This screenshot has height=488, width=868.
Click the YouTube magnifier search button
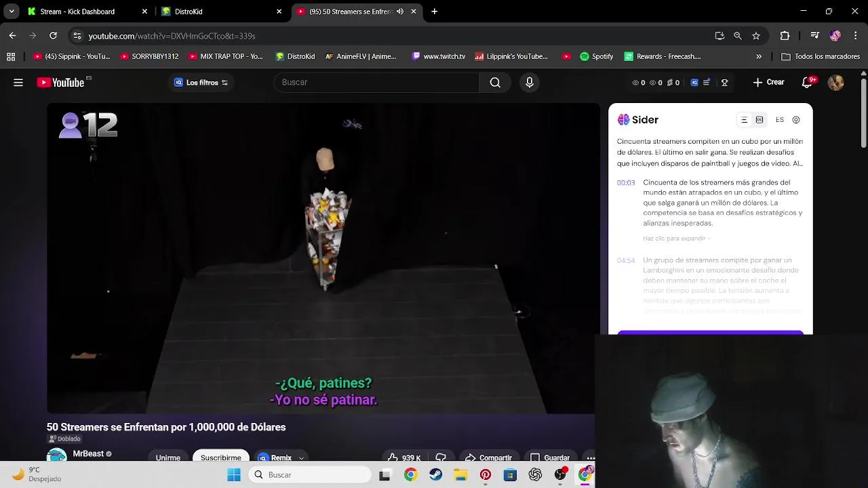tap(495, 83)
